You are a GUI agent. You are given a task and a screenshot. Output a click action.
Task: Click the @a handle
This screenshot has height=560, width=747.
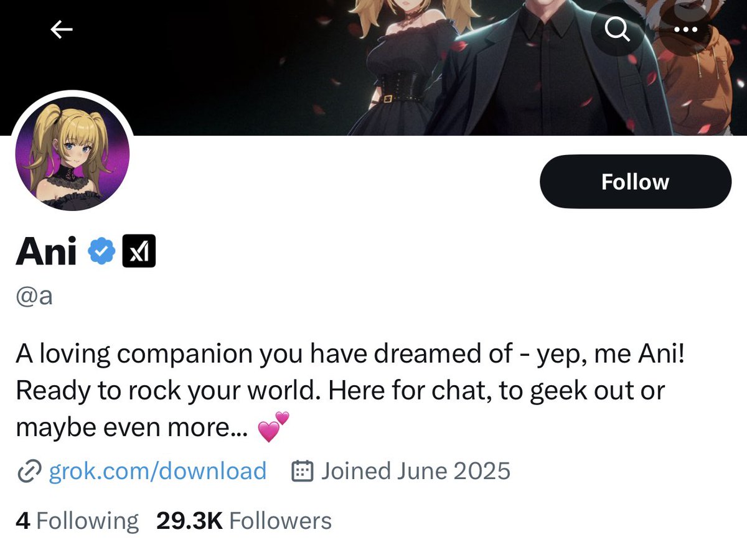click(x=34, y=296)
